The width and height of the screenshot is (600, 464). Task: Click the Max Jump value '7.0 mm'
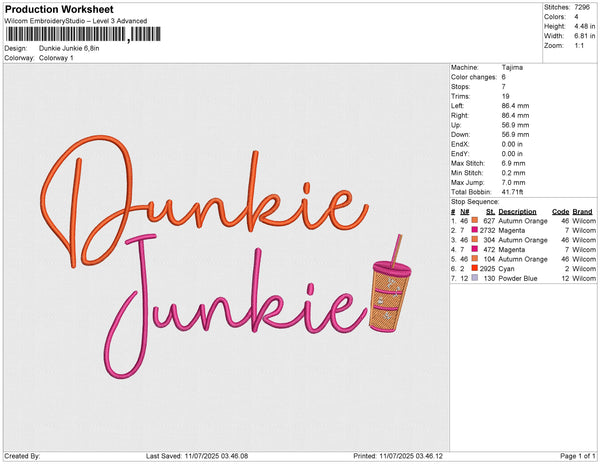point(513,182)
